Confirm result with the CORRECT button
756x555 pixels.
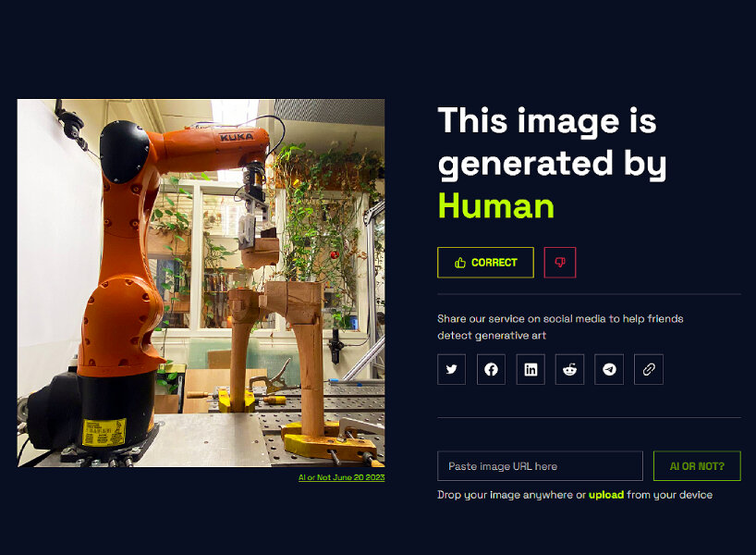tap(485, 263)
